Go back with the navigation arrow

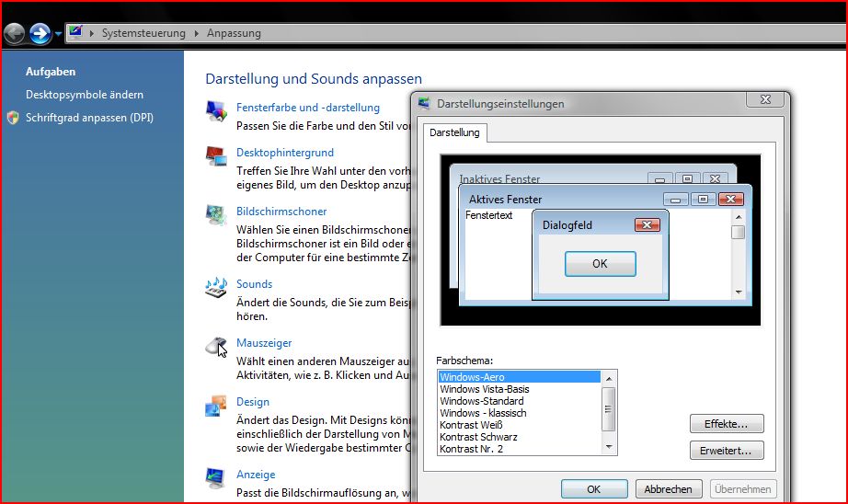point(14,33)
